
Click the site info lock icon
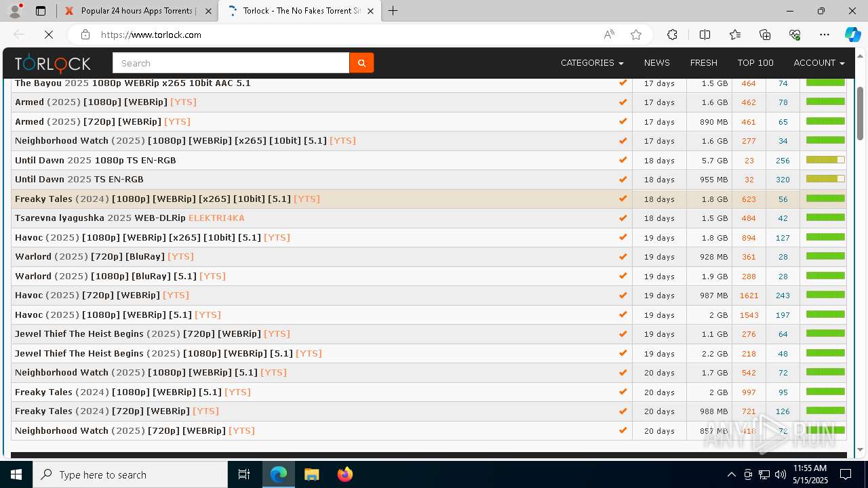85,35
